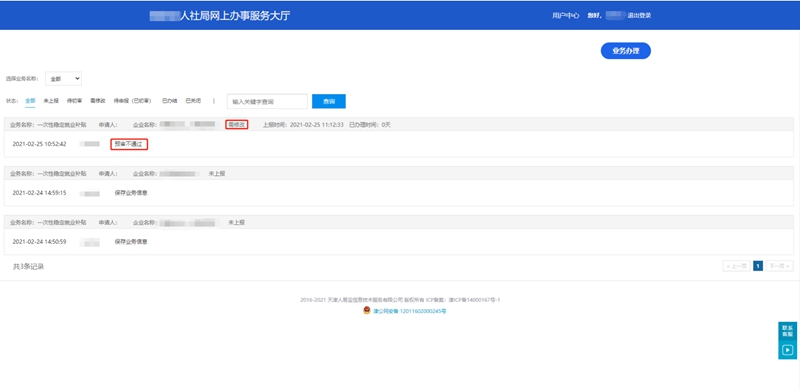Click 保存业务信息 in the 14:59:15 record

(131, 193)
